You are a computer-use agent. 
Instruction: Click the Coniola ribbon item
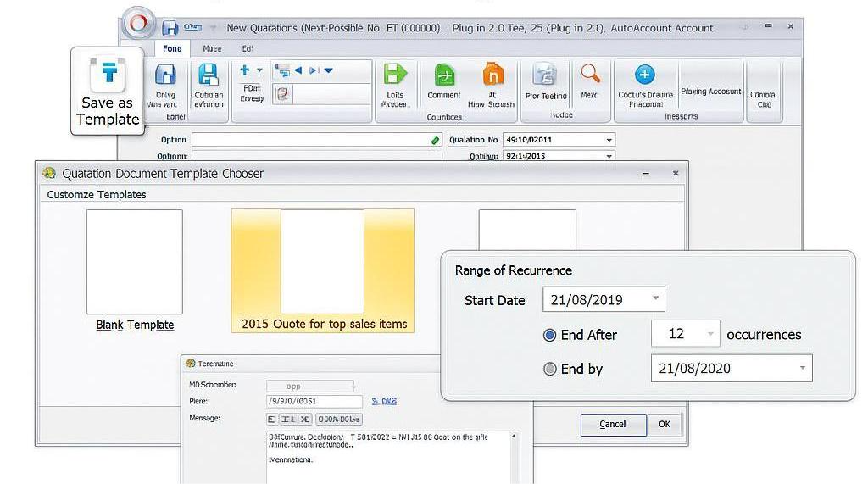[763, 99]
